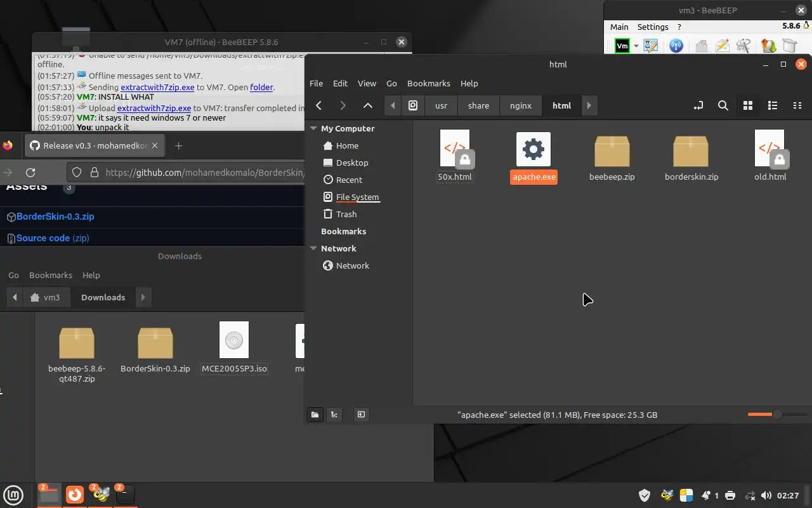The height and width of the screenshot is (508, 812).
Task: Click right path arrow after Downloads breadcrumb
Action: pos(143,297)
